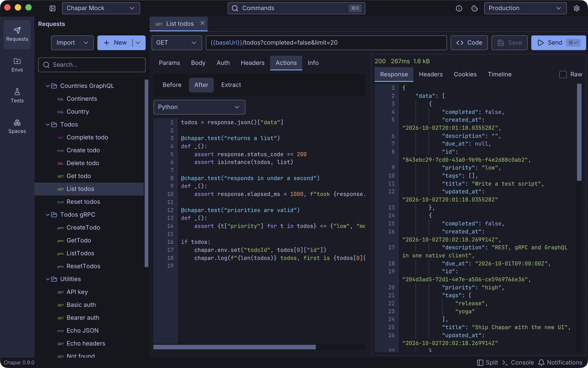Screen dimensions: 588x368
Task: Close the List todos tab
Action: 202,23
